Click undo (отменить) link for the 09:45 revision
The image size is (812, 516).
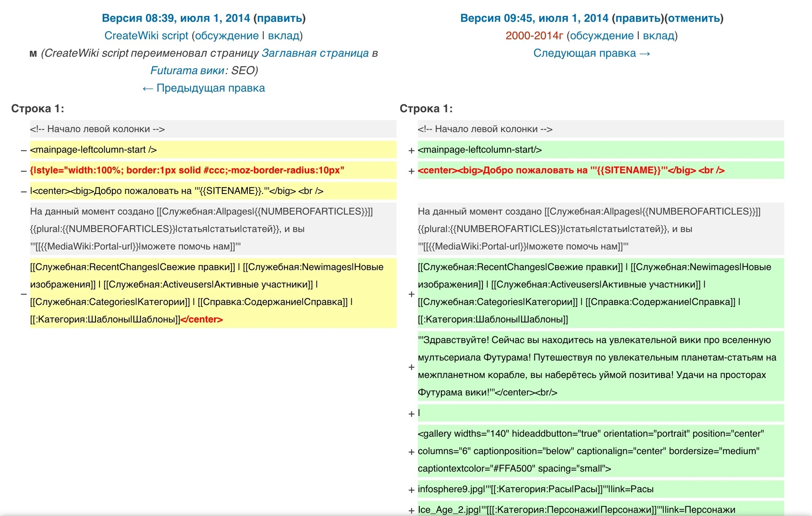[694, 18]
